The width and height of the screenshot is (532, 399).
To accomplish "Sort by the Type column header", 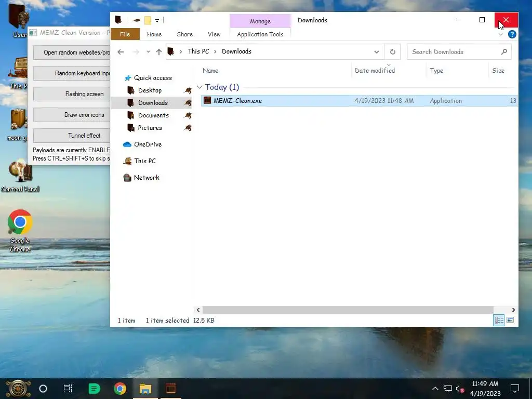I will (x=436, y=71).
